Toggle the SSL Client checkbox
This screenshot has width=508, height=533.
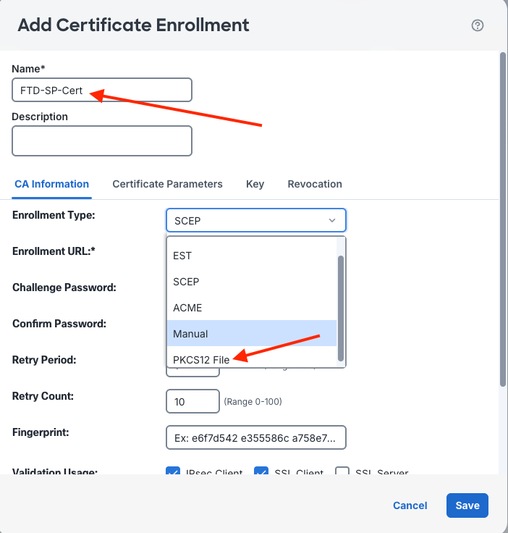pos(261,471)
